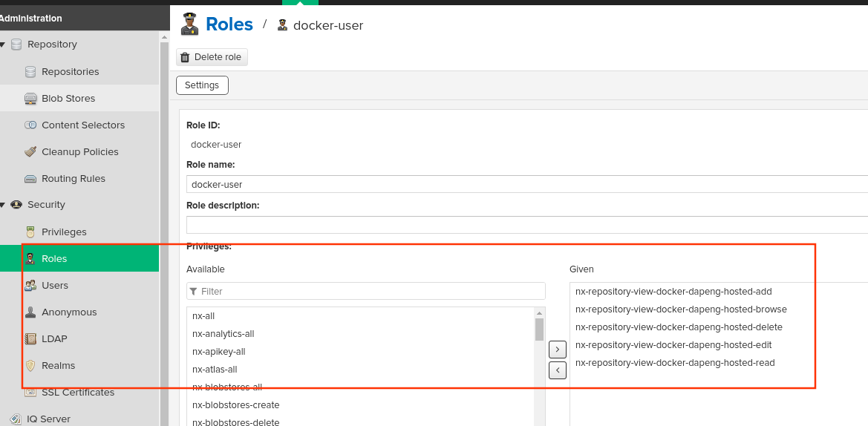Open Anonymous access settings
The width and height of the screenshot is (868, 426).
pyautogui.click(x=69, y=312)
